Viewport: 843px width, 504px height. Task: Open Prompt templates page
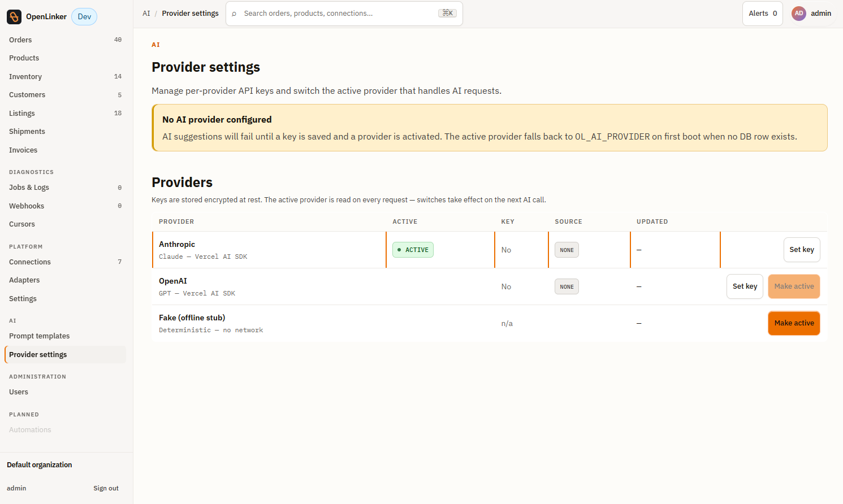(66, 336)
